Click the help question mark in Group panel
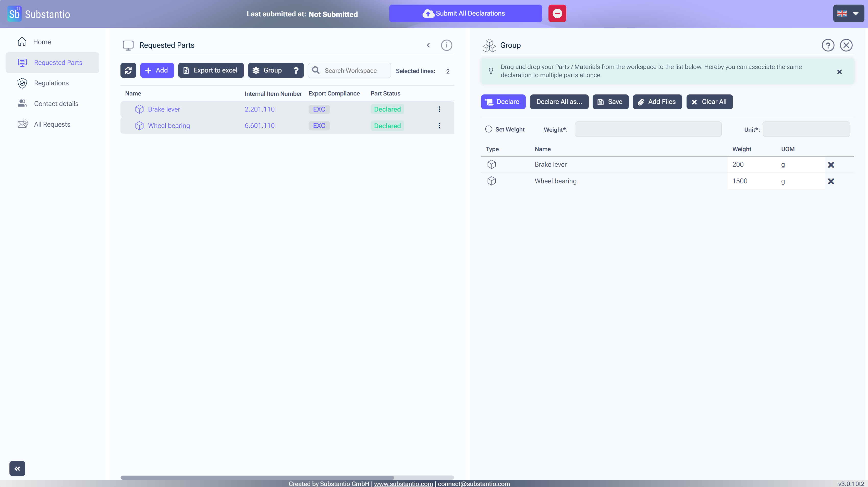Image resolution: width=868 pixels, height=487 pixels. (828, 45)
